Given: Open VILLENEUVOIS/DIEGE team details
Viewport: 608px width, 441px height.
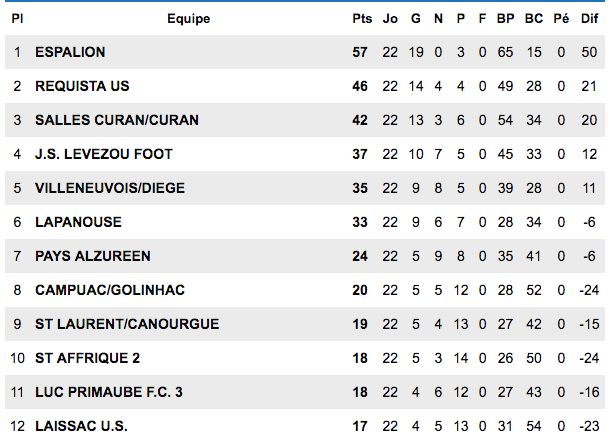Looking at the screenshot, I should click(x=110, y=188).
